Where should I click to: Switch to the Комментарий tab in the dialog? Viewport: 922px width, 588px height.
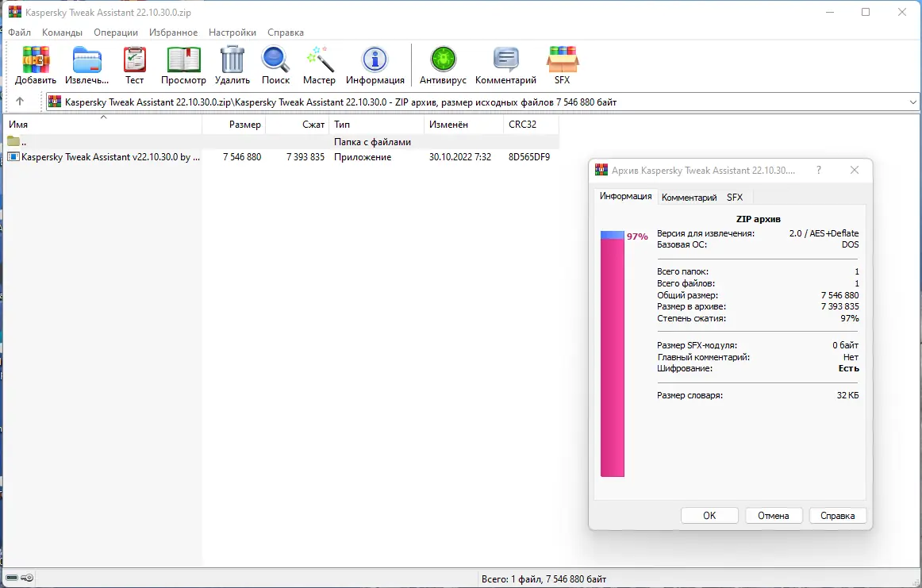point(690,198)
